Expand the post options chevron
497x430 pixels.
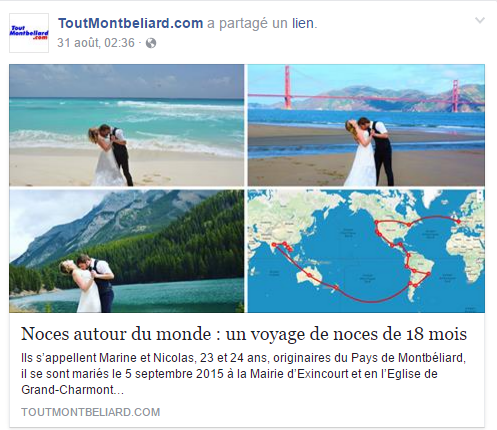click(x=480, y=21)
